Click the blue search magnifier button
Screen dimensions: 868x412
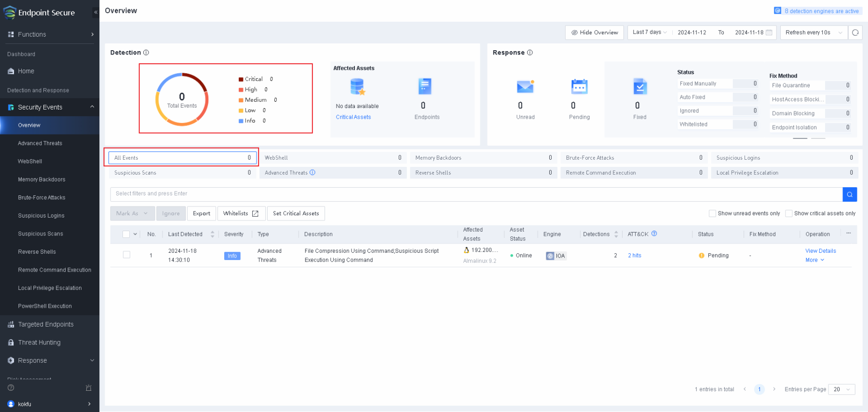pos(850,194)
